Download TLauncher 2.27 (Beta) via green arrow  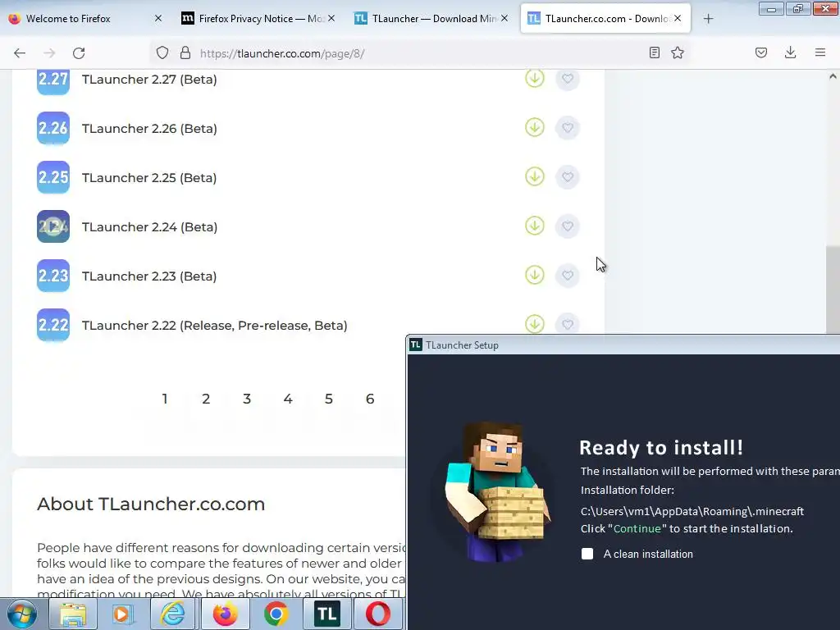[x=534, y=78]
